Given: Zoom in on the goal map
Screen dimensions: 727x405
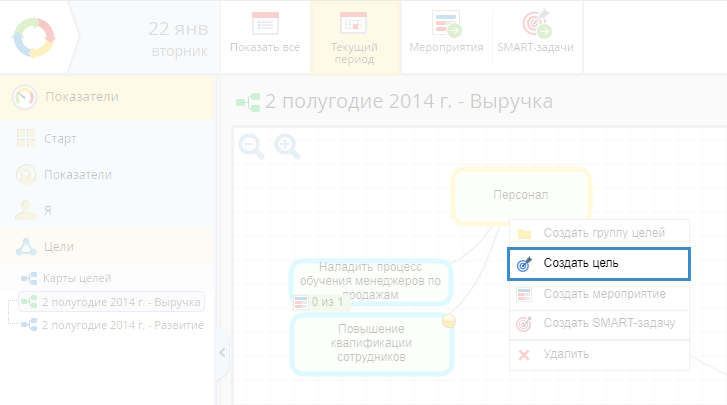Looking at the screenshot, I should coord(288,147).
